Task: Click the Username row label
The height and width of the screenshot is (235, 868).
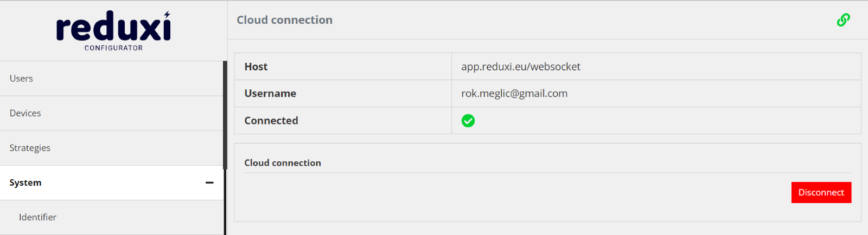Action: tap(270, 94)
